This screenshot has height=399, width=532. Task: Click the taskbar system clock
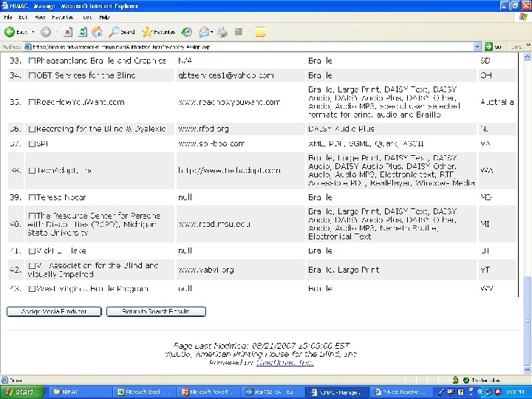tap(516, 392)
